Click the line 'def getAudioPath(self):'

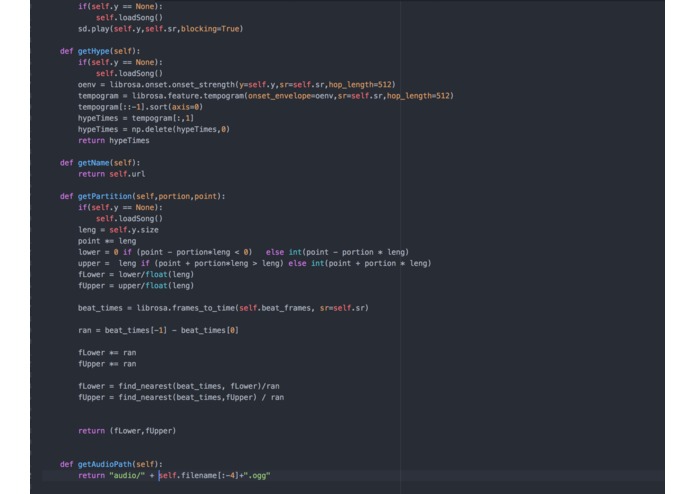pyautogui.click(x=111, y=464)
